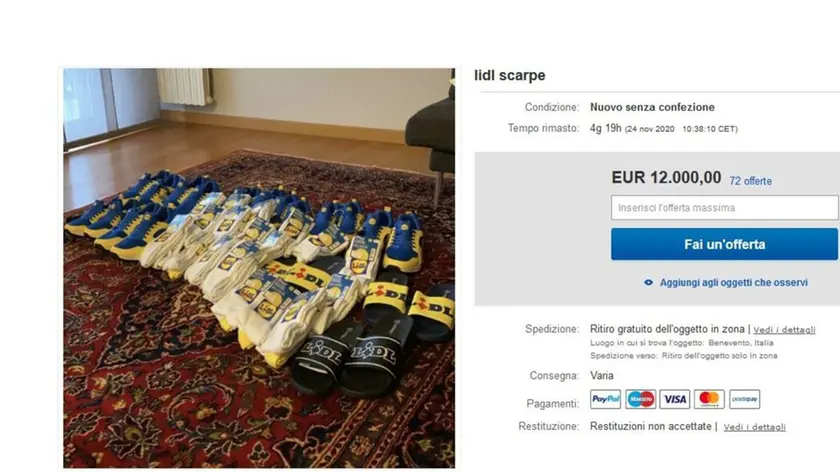Click the VISA payment icon

(674, 399)
